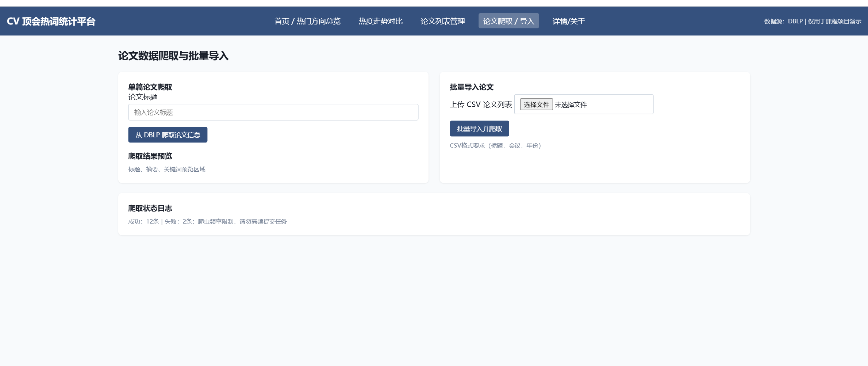Click the 论文标题 field label
This screenshot has height=366, width=868.
coord(143,97)
